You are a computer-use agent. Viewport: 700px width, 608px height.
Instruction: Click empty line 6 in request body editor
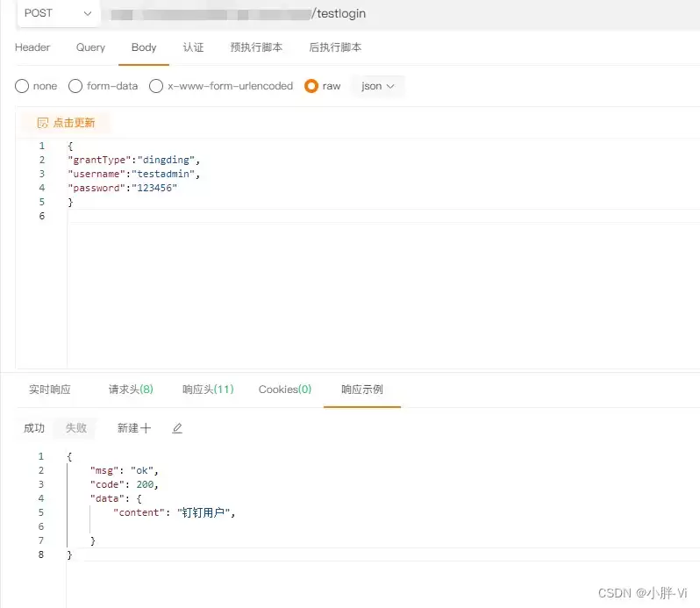(383, 216)
